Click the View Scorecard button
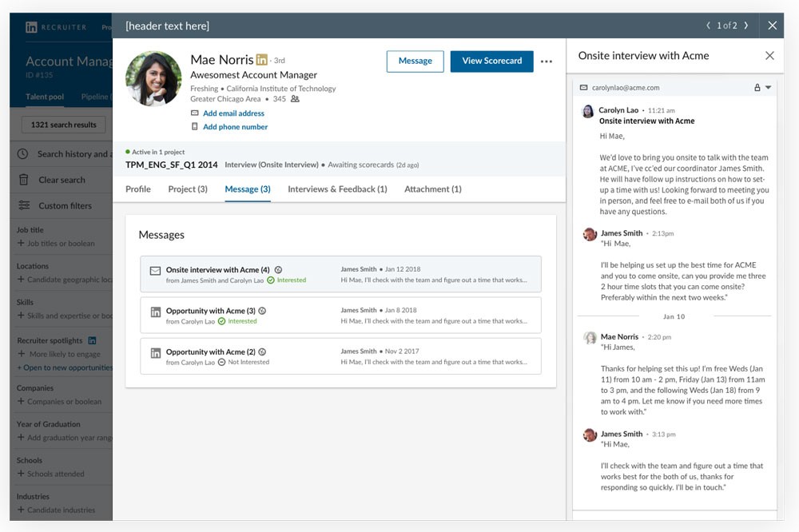Screen dimensions: 799x532 point(491,62)
